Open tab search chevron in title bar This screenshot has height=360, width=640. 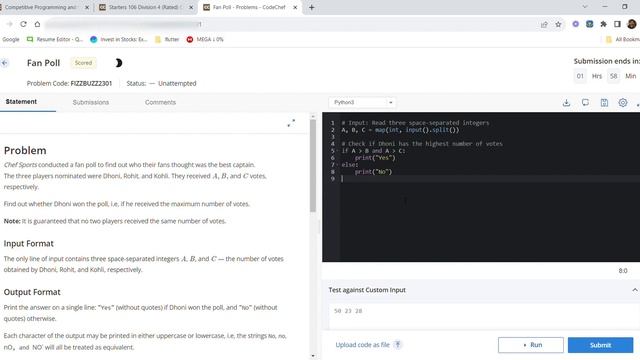585,7
